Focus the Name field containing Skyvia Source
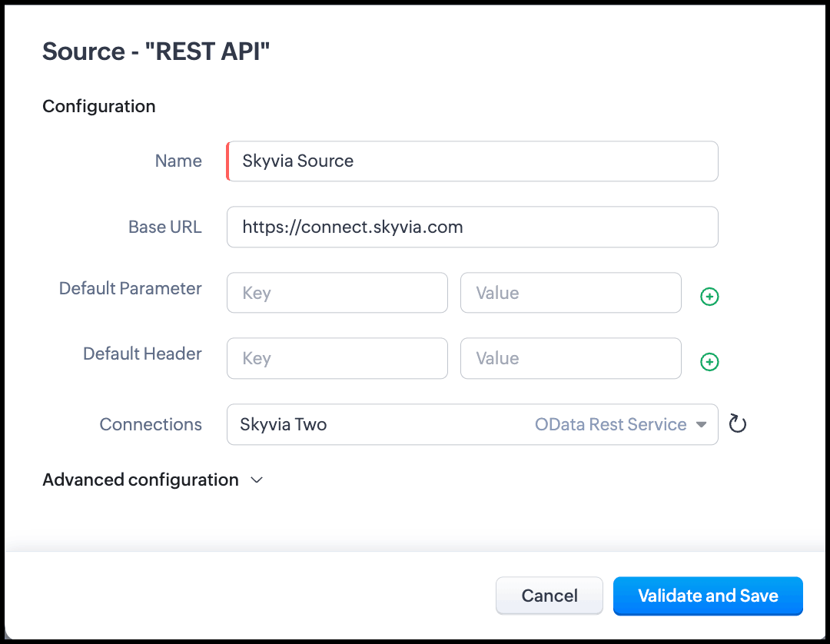 [473, 161]
